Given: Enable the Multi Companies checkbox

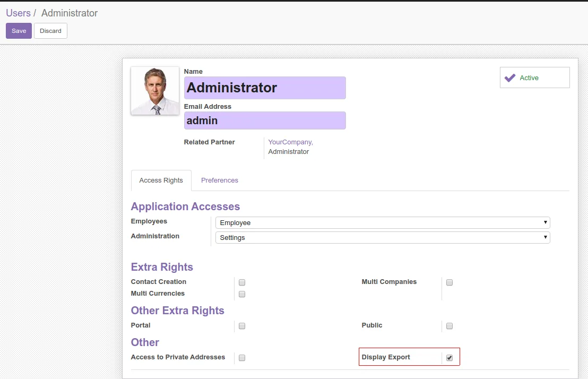Looking at the screenshot, I should (449, 282).
